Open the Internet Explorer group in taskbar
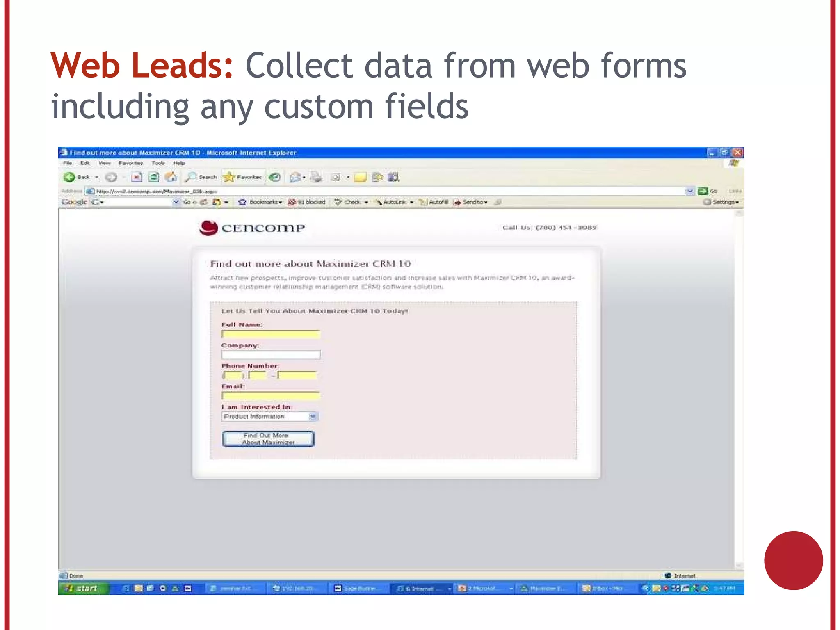Screen dimensions: 840x630 tap(422, 589)
